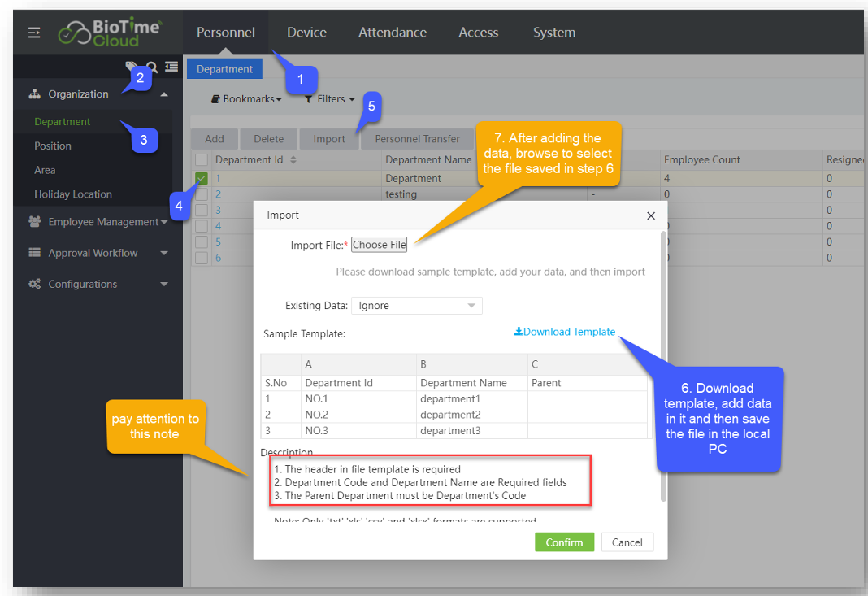Image resolution: width=868 pixels, height=596 pixels.
Task: Click the Employee Management people icon
Action: coord(35,222)
